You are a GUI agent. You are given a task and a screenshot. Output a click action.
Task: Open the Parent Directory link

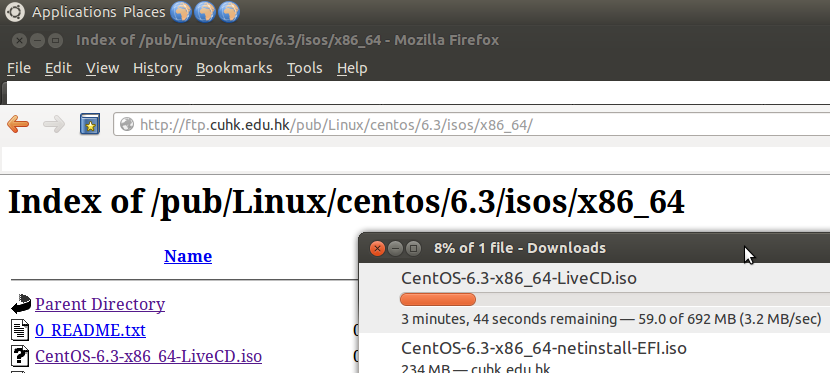pyautogui.click(x=100, y=304)
